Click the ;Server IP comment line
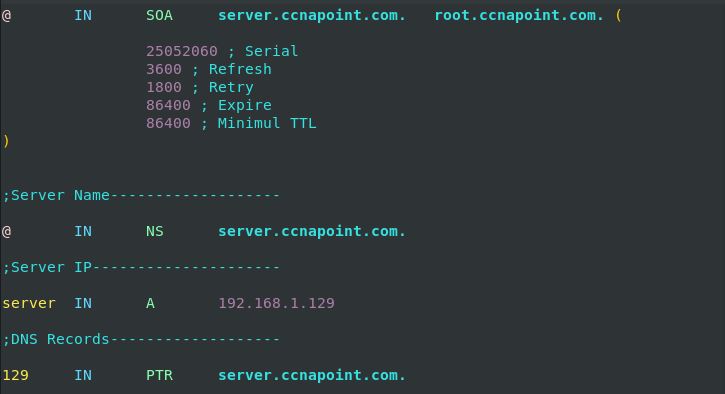This screenshot has height=394, width=725. [141, 267]
